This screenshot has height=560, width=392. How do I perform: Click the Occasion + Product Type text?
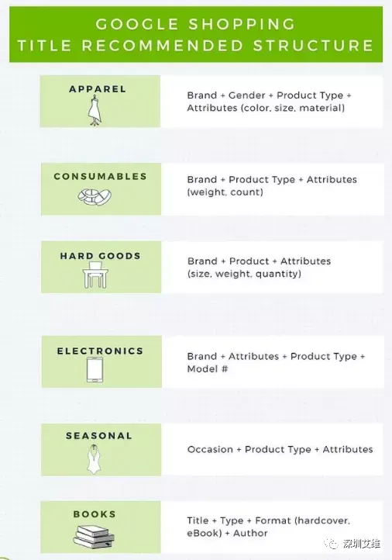(x=249, y=450)
